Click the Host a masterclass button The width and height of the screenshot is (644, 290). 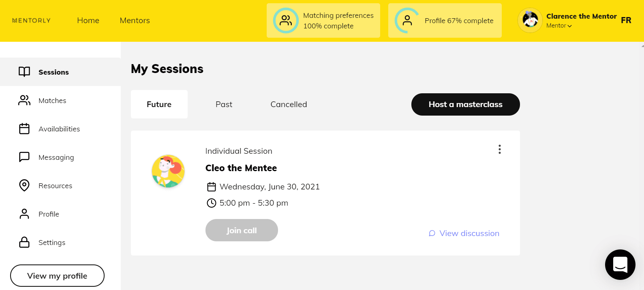pyautogui.click(x=465, y=104)
